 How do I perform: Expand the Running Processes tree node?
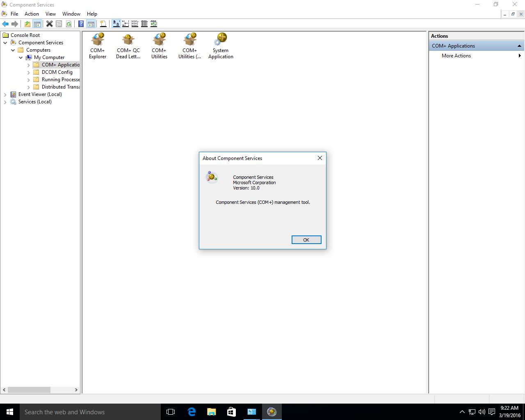click(x=29, y=80)
